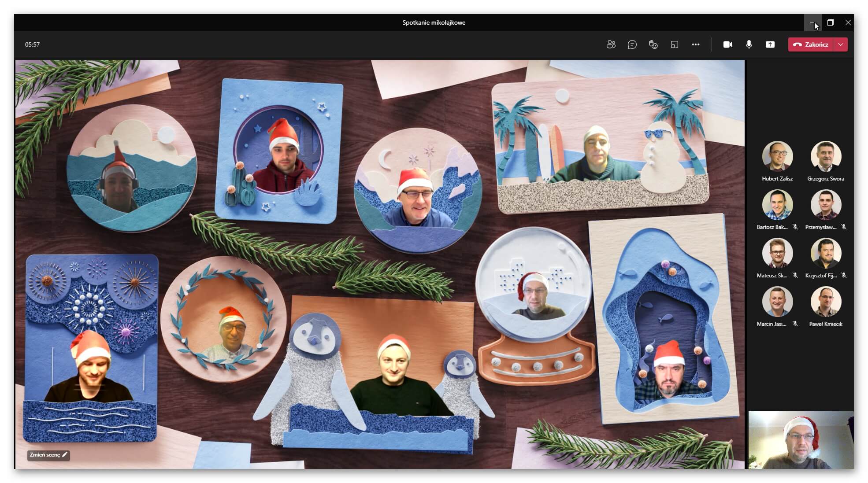Select Grzegorz Swora participant avatar
The height and width of the screenshot is (483, 868).
coord(826,156)
